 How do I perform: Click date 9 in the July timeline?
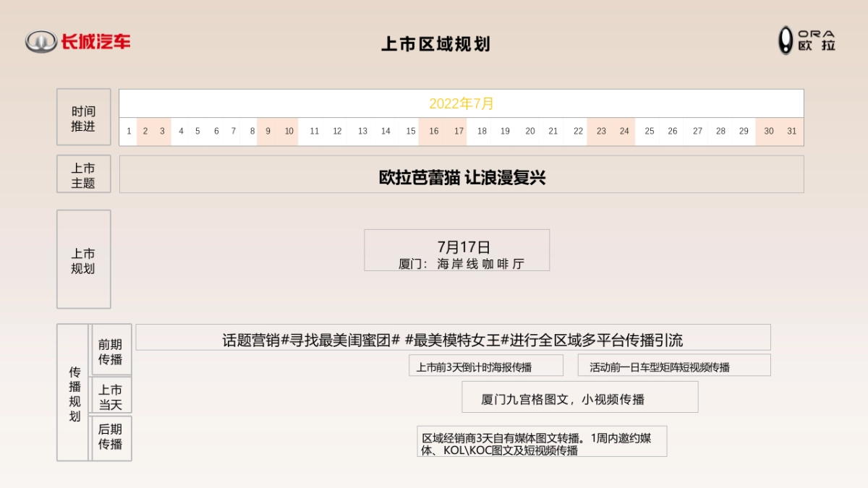click(268, 132)
